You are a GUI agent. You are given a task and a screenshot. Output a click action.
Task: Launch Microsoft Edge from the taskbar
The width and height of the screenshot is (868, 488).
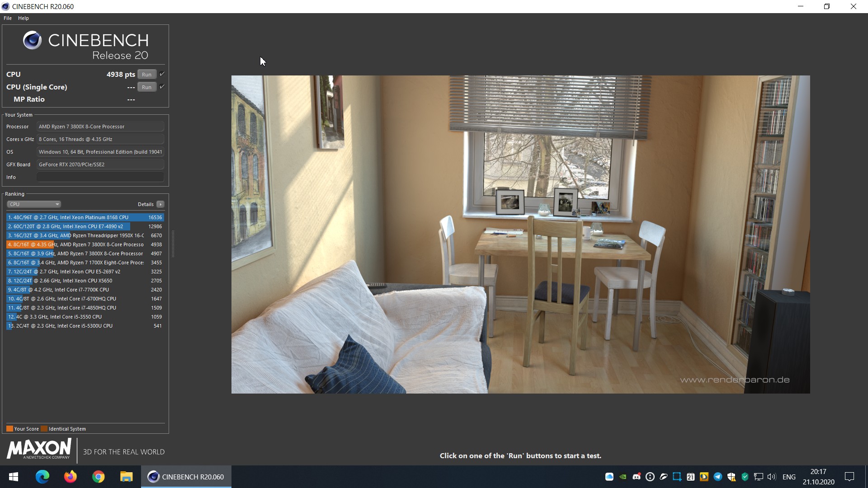(42, 477)
